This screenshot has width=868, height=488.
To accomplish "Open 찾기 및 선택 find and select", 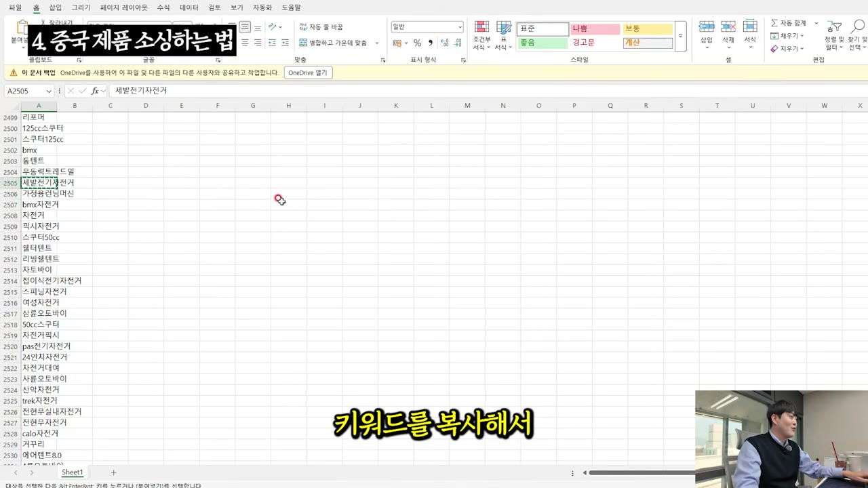I will pos(858,36).
